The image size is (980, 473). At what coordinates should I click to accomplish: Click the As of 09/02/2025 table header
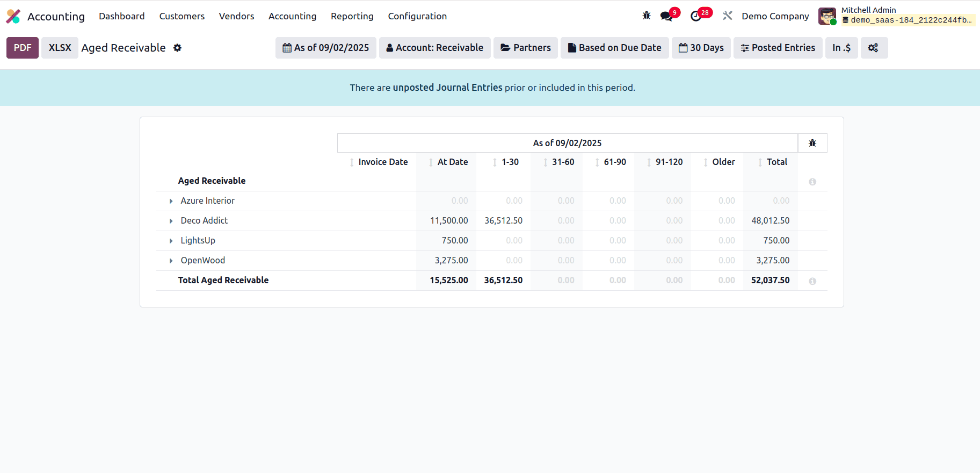568,143
